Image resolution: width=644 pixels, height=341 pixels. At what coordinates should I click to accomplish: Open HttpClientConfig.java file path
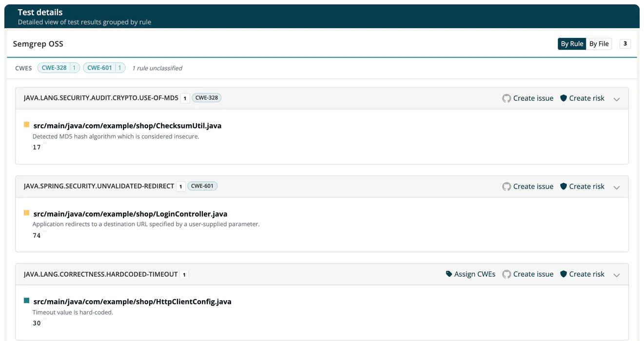[132, 302]
